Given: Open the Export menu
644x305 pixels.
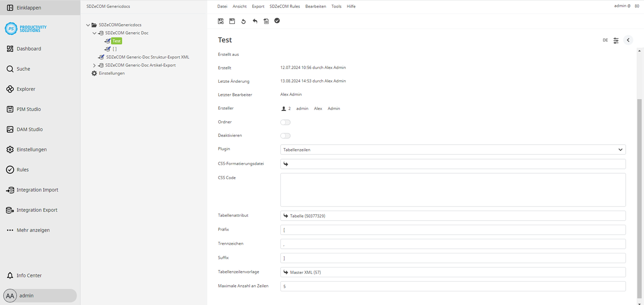Looking at the screenshot, I should coord(258,6).
